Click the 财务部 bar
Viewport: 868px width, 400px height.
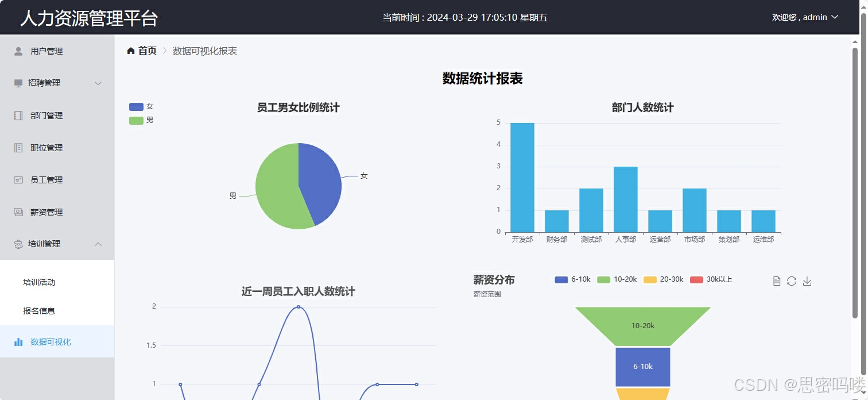557,221
